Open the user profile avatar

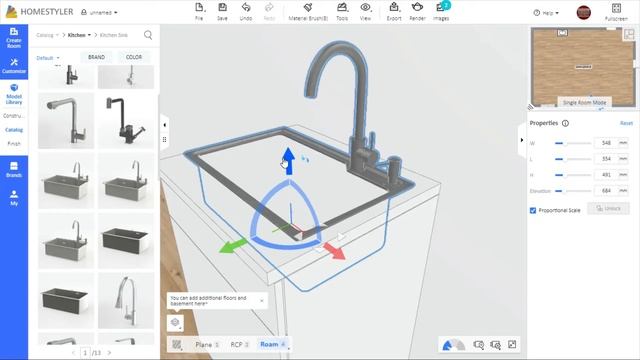coord(584,13)
